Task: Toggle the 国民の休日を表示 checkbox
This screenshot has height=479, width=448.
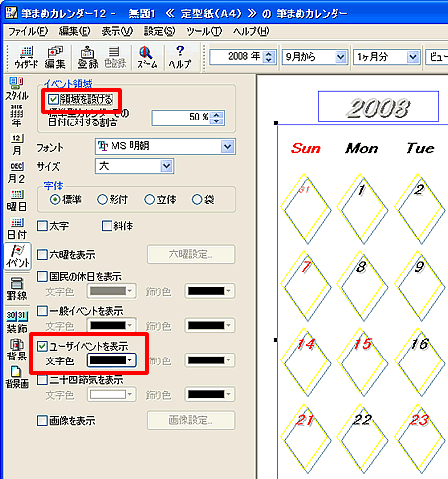Action: click(x=42, y=276)
